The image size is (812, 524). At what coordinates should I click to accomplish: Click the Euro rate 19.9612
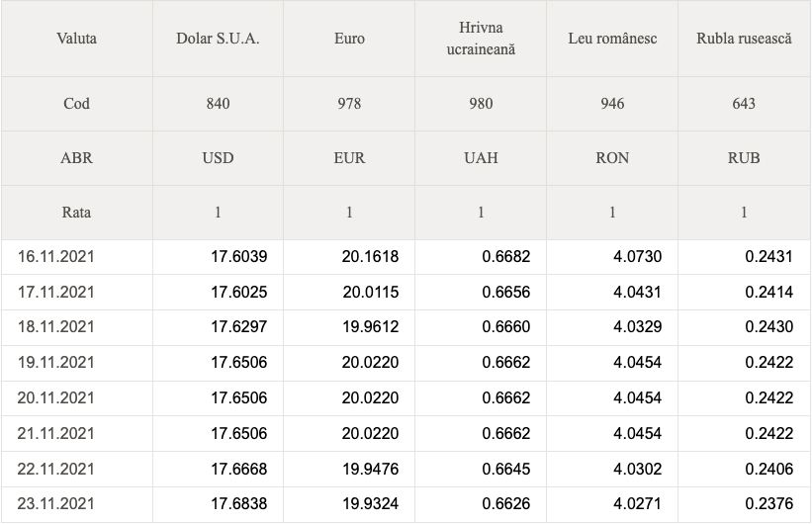(x=370, y=327)
